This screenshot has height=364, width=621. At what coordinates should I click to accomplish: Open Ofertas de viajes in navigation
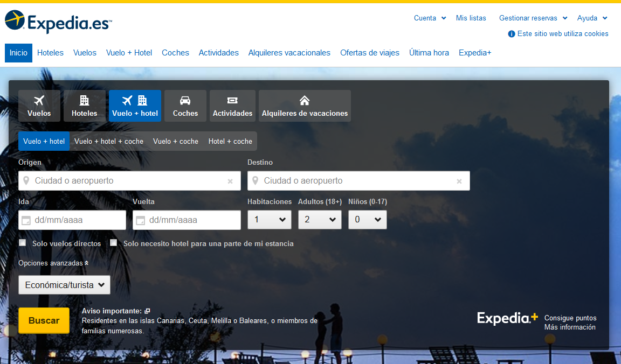[370, 53]
